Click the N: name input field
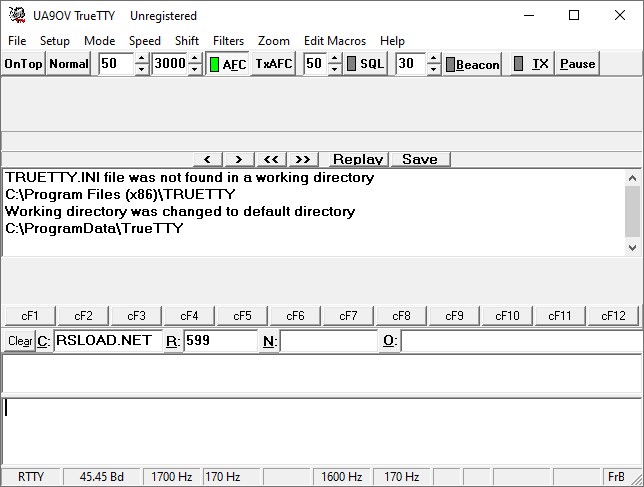This screenshot has width=644, height=487. (329, 341)
